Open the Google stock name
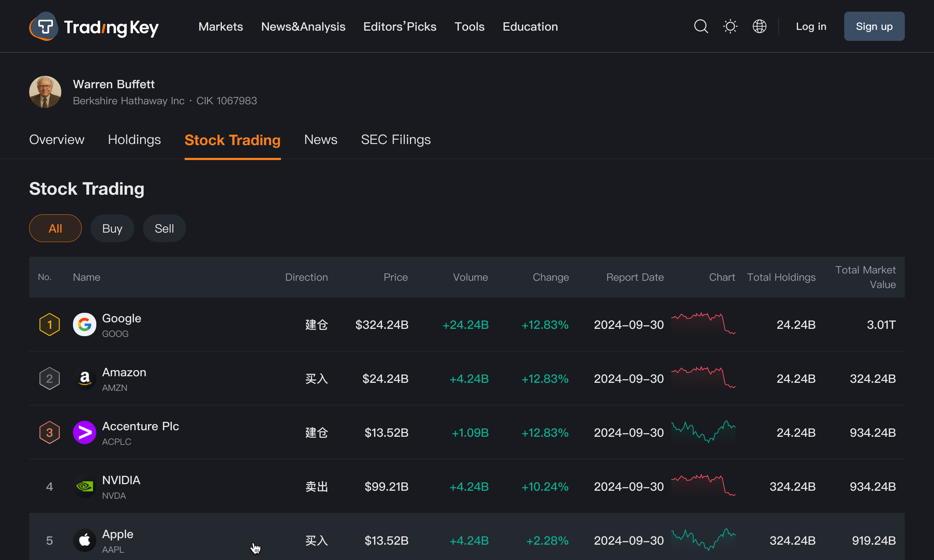This screenshot has width=934, height=560. coord(121,319)
